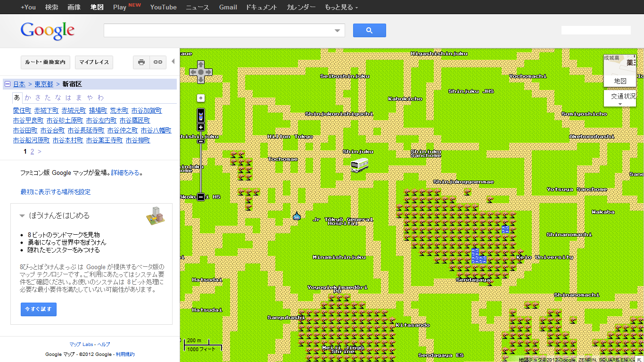Click the blue search magnifier button
Viewport: 644px width, 362px height.
point(369,31)
